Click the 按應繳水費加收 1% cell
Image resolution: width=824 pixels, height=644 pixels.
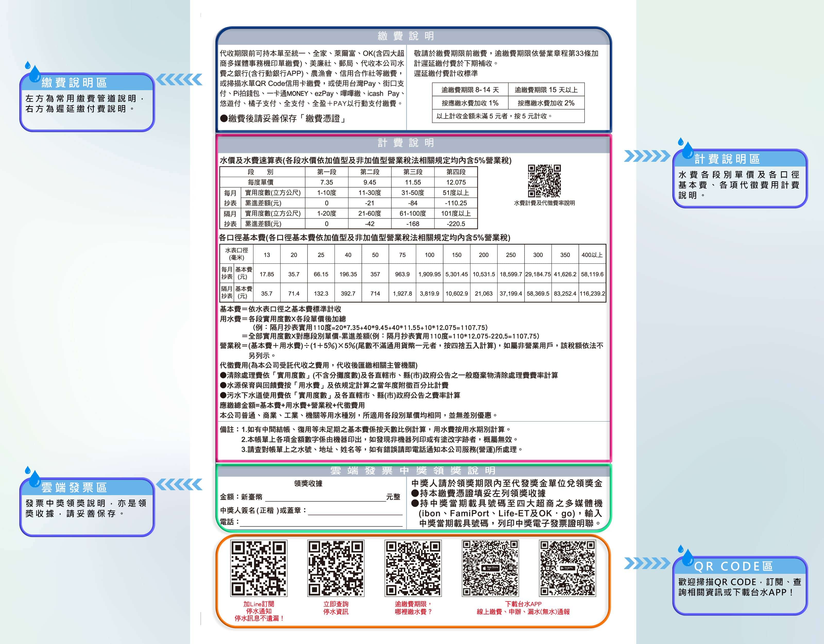tap(470, 103)
